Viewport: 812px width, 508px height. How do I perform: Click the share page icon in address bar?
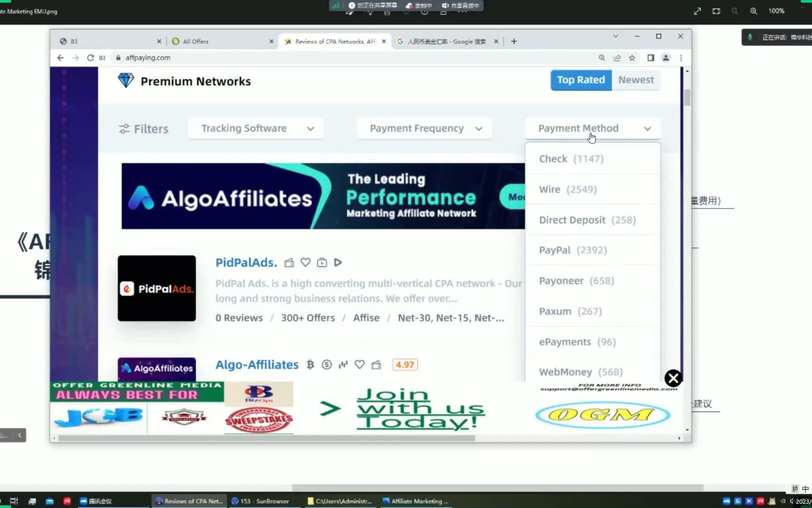617,58
